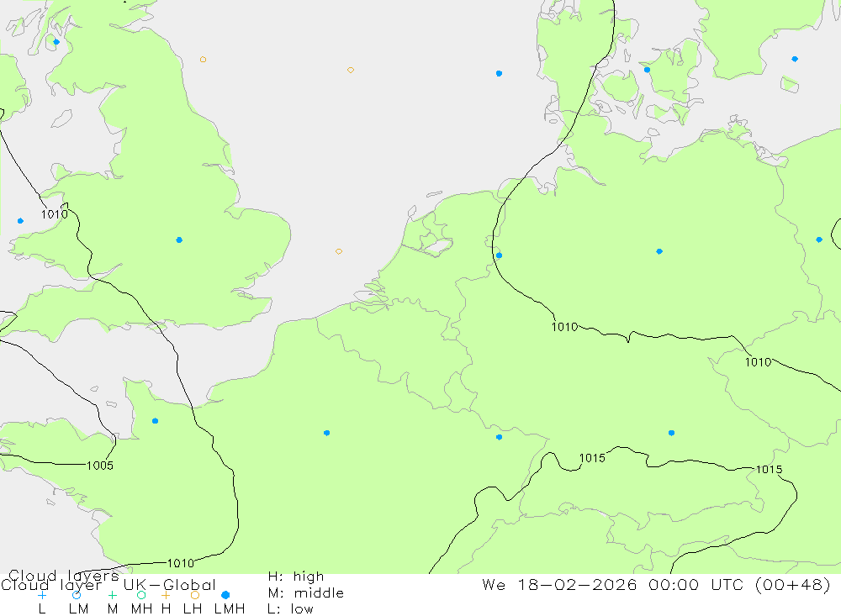Click the blue L cross legend symbol

point(42,595)
